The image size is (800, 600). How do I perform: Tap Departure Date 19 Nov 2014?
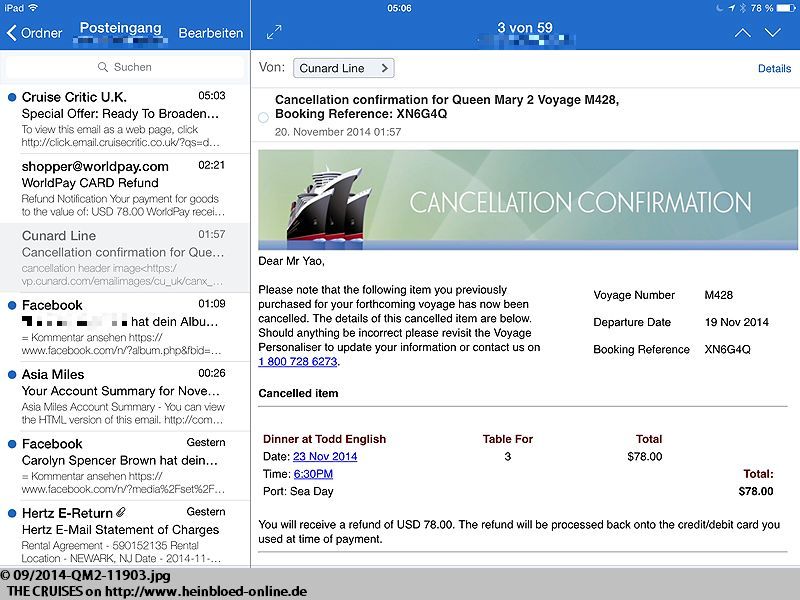pyautogui.click(x=736, y=322)
